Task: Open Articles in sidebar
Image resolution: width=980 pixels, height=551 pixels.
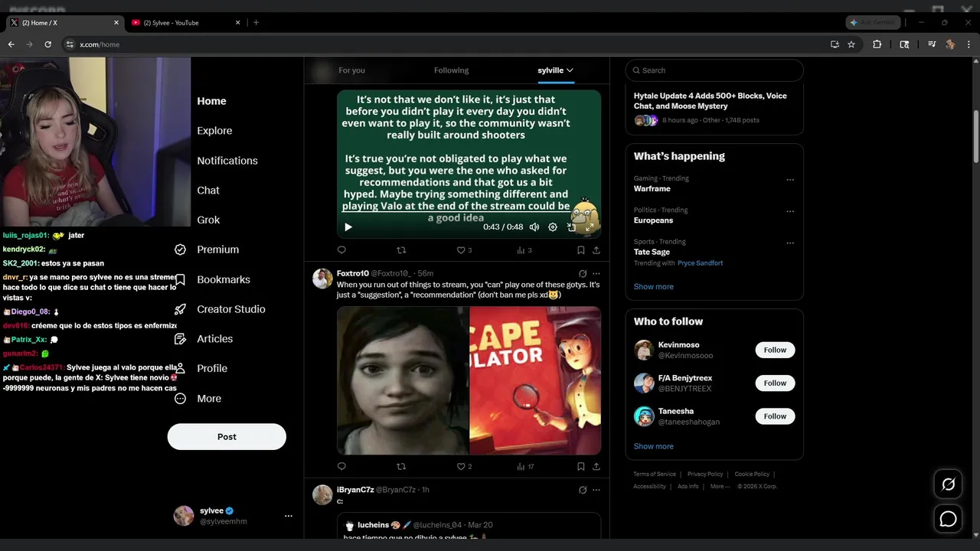Action: (204, 339)
